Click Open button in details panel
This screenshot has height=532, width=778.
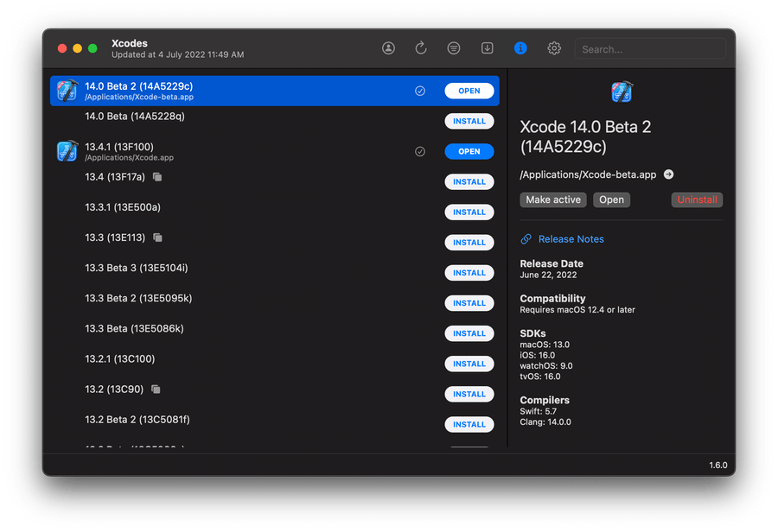pyautogui.click(x=611, y=199)
